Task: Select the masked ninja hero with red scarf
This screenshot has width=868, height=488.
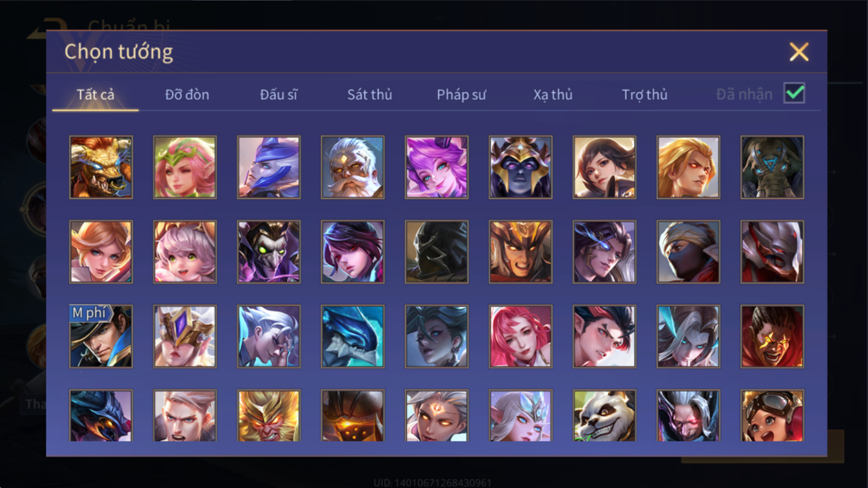Action: click(688, 252)
